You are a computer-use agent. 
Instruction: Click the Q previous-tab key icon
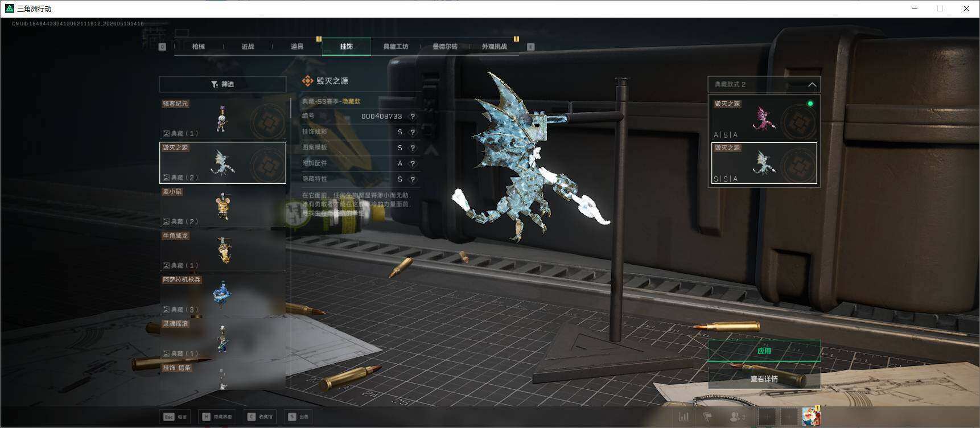point(162,47)
